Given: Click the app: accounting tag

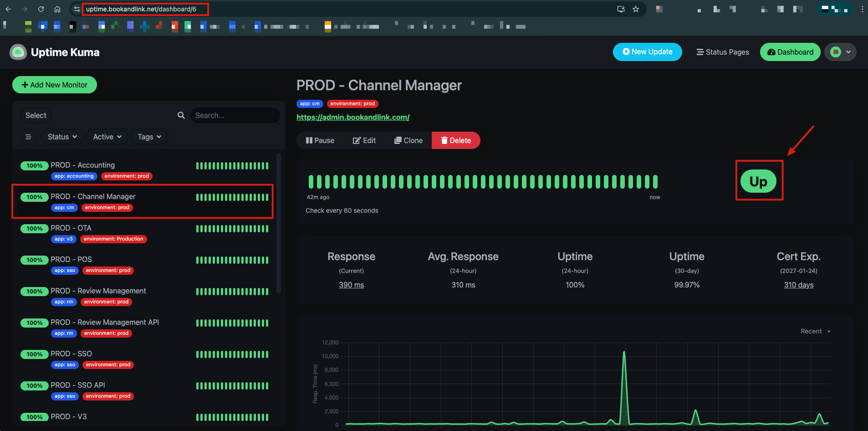Looking at the screenshot, I should tap(74, 176).
